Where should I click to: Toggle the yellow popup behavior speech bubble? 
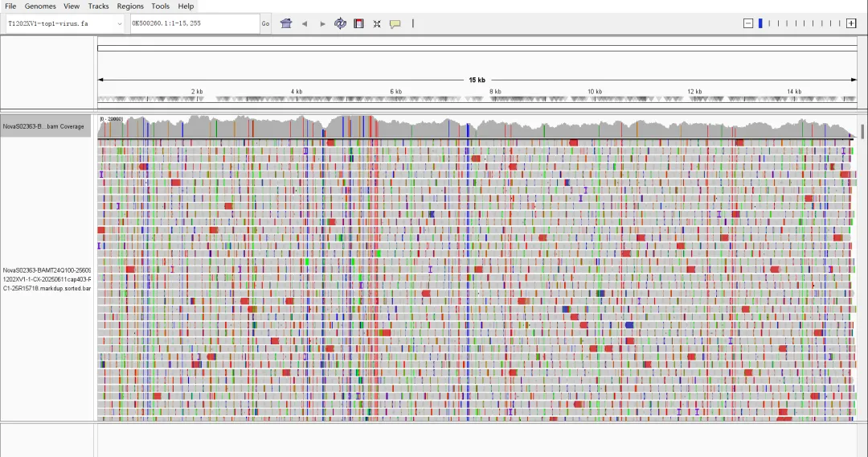[395, 23]
